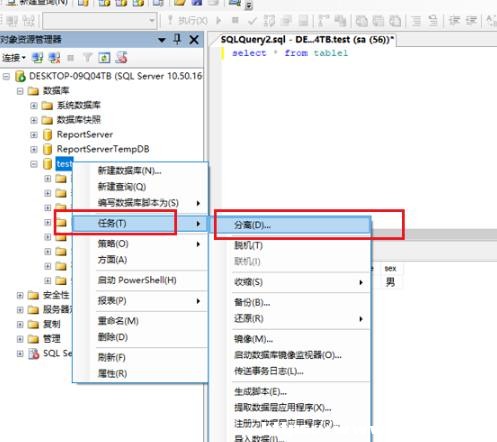Click the ReportServer database icon
The width and height of the screenshot is (497, 442).
tap(48, 135)
